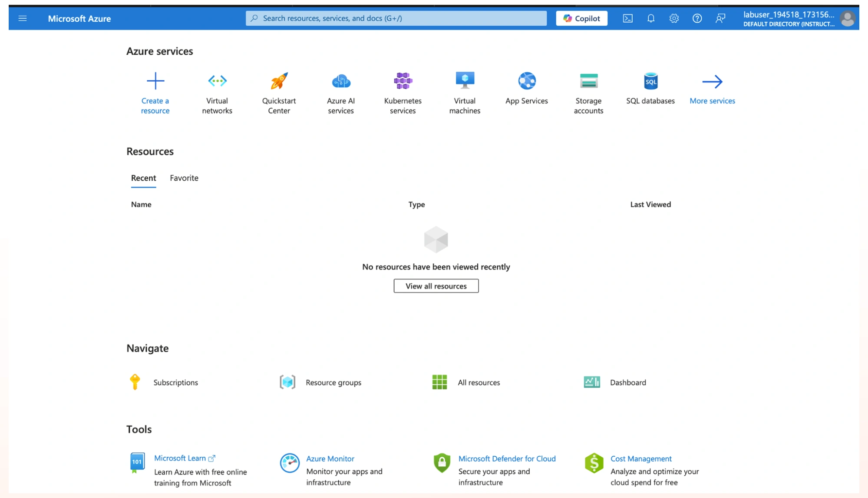
Task: Click the user account avatar
Action: pyautogui.click(x=847, y=19)
